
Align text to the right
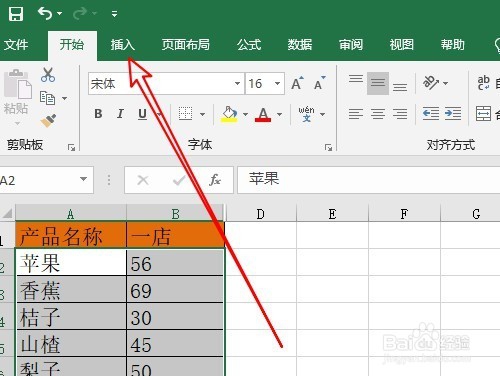[400, 114]
